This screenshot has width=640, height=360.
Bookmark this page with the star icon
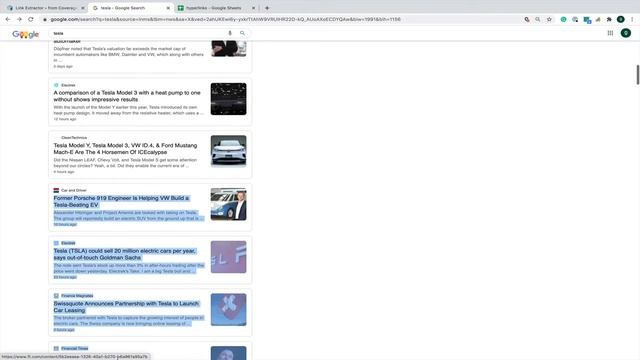pos(549,19)
